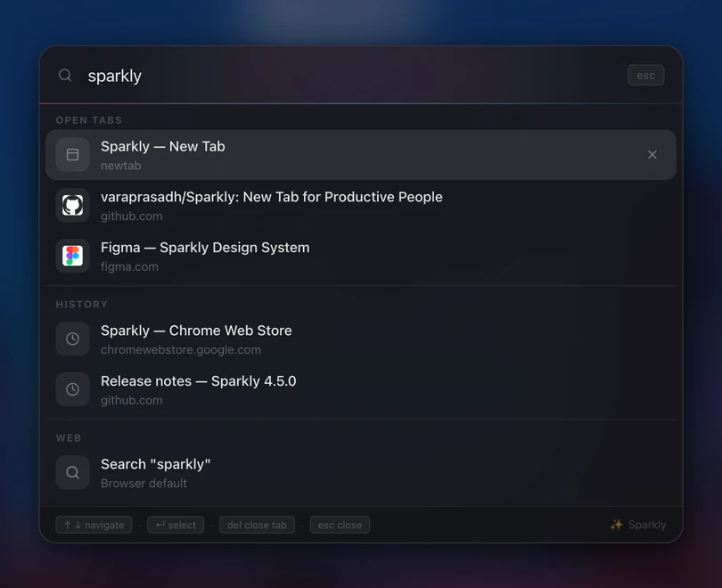Click the Browser default subtitle
The width and height of the screenshot is (722, 588).
(x=144, y=483)
